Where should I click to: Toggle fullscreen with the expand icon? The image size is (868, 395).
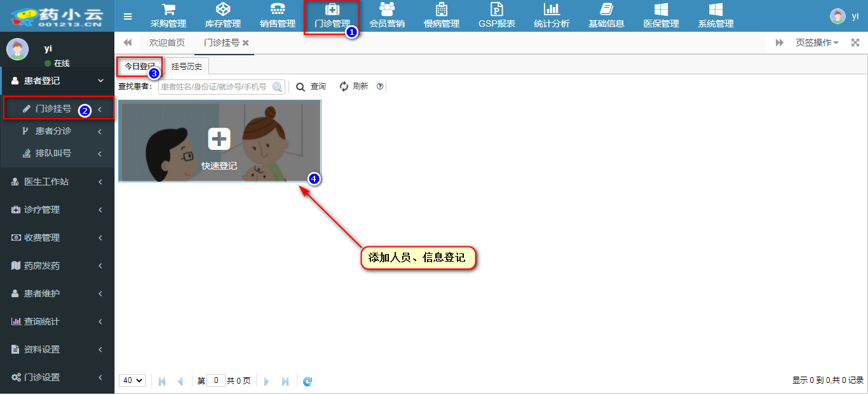855,43
